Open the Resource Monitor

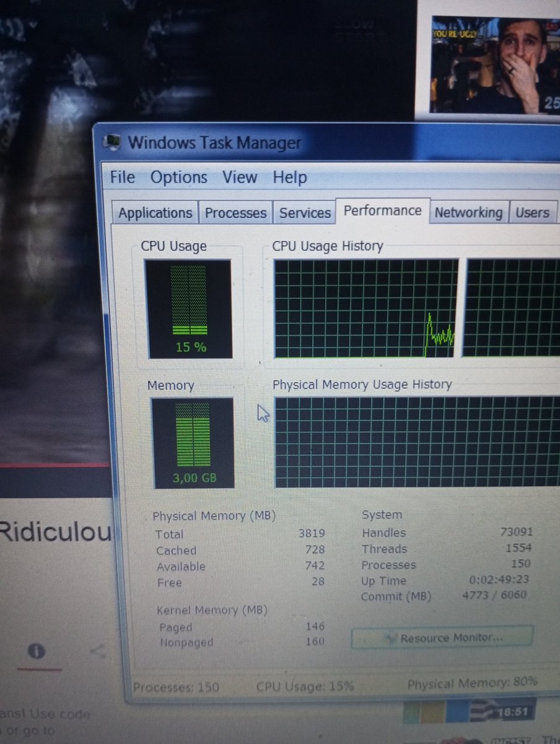click(x=442, y=637)
